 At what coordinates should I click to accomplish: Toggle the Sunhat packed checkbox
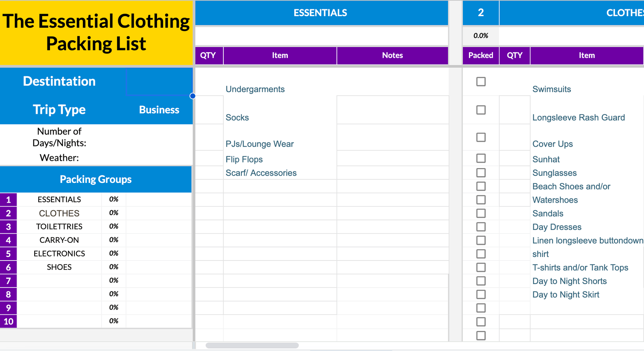pos(481,158)
